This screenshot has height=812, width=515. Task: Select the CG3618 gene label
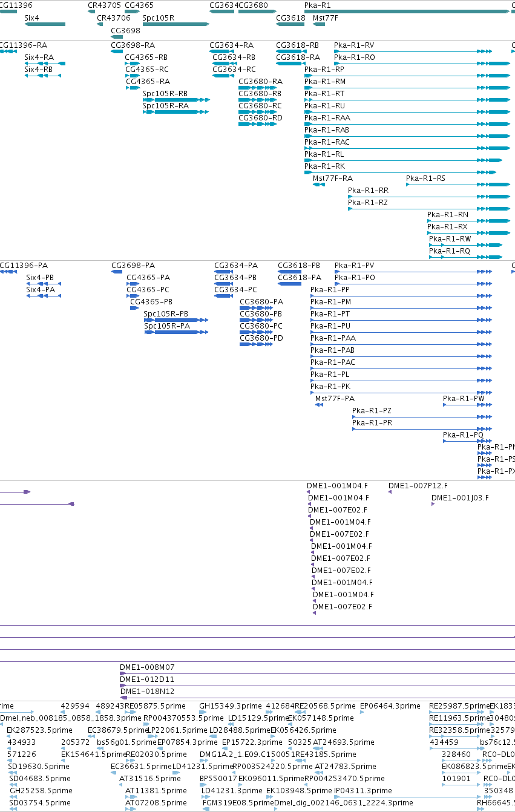click(x=290, y=18)
